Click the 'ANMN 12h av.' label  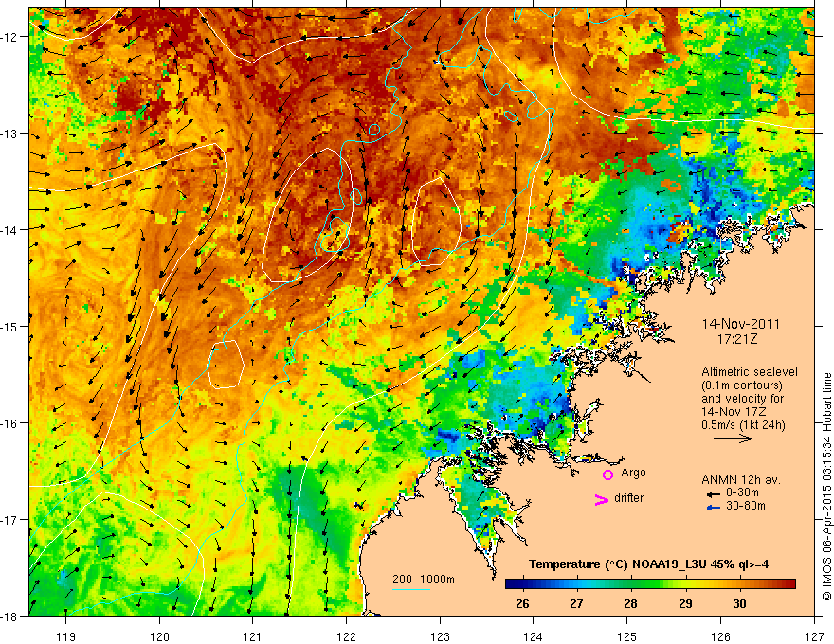[x=741, y=480]
